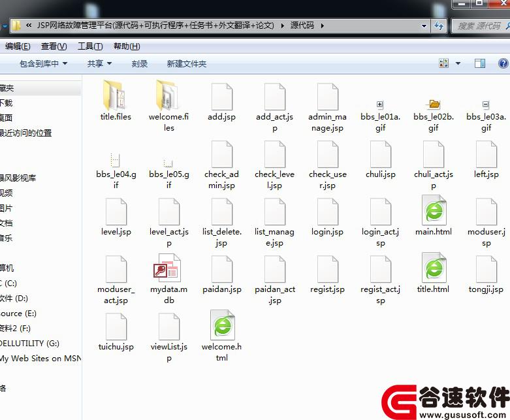Viewport: 510px width, 420px height.
Task: Open the 包含到库中 dropdown
Action: pyautogui.click(x=43, y=64)
